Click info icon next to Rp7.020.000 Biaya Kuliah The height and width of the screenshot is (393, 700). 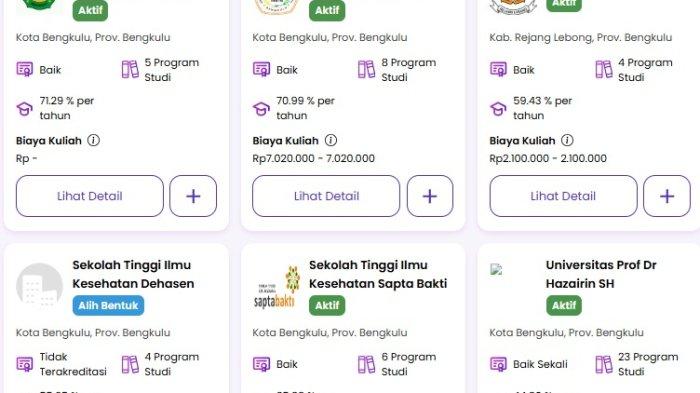click(330, 140)
